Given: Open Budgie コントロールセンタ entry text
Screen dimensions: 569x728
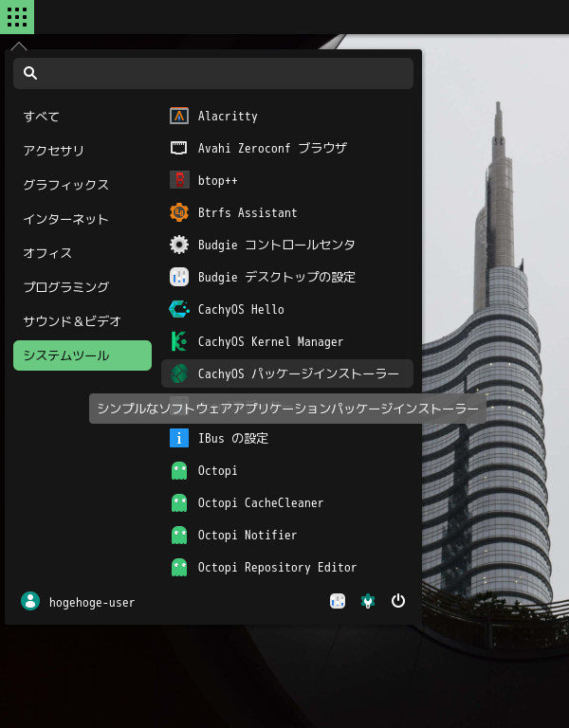Looking at the screenshot, I should click(276, 245).
